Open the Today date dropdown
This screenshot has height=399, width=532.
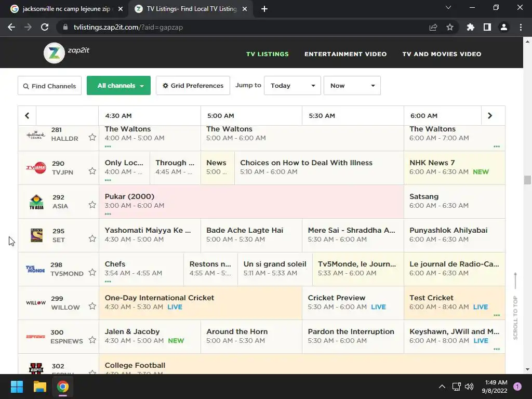(x=292, y=86)
